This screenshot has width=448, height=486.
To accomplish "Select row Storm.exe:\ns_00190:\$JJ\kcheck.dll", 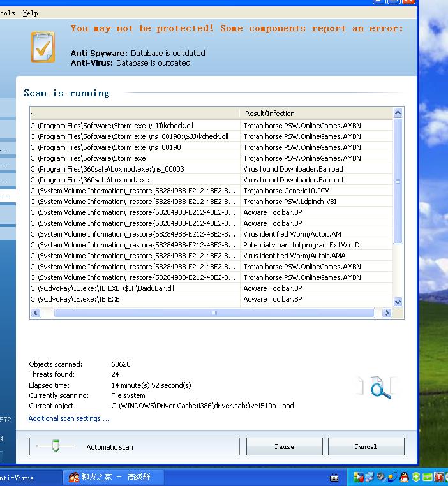I will point(211,136).
